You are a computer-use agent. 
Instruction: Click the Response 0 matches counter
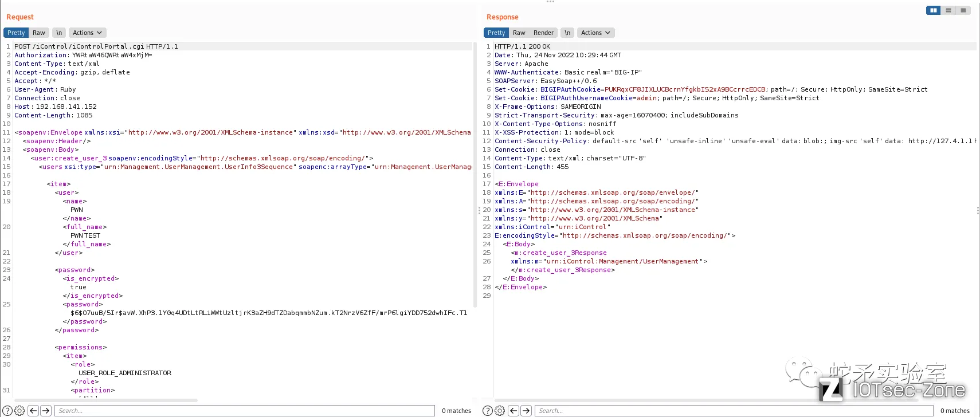click(x=955, y=411)
